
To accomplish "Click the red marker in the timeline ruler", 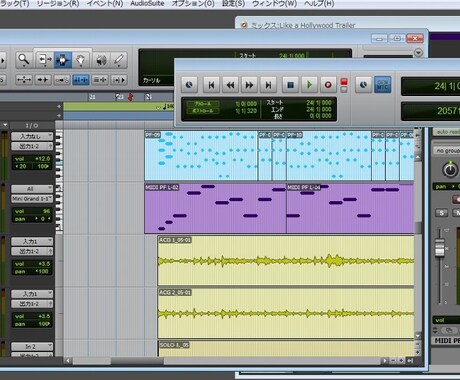I will (131, 97).
